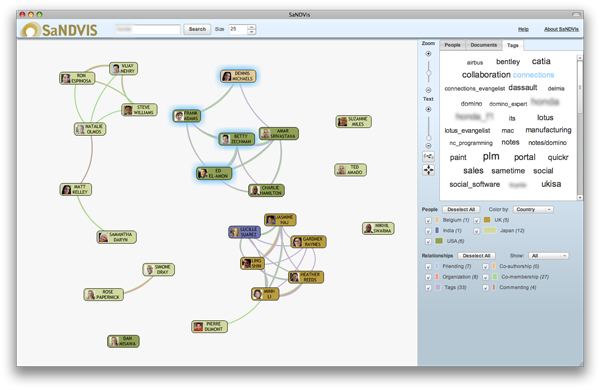
Task: Select Dan Misawa node
Action: (x=123, y=341)
